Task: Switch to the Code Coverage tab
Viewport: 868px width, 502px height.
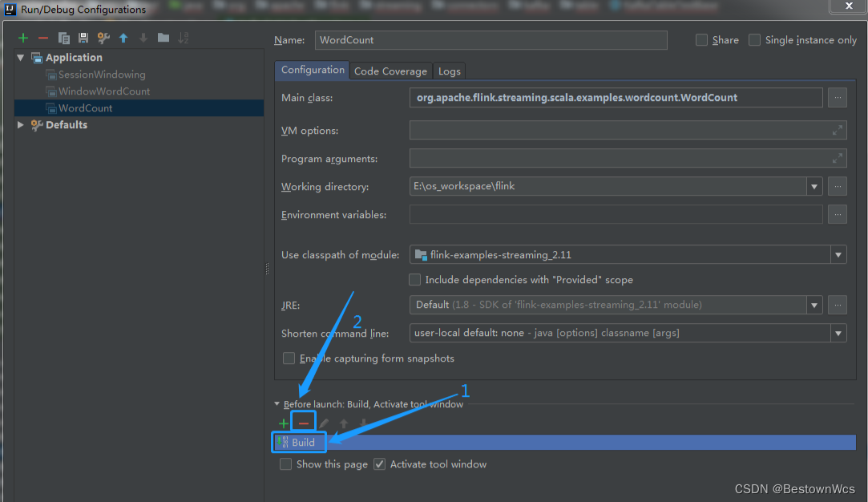Action: point(390,71)
